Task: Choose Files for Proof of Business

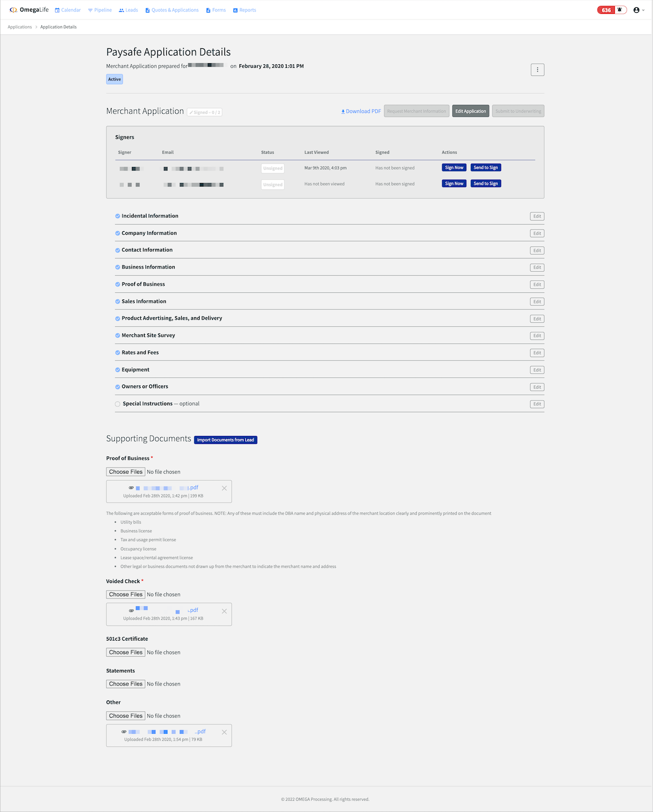Action: coord(126,472)
